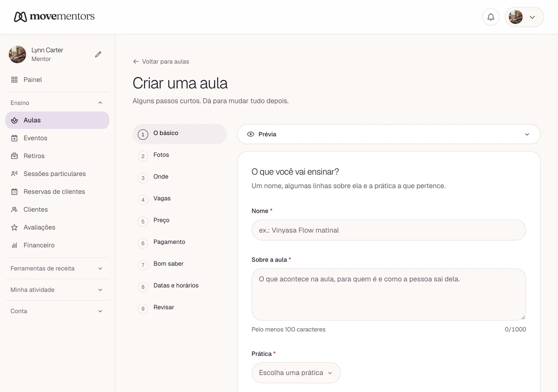The width and height of the screenshot is (558, 392).
Task: Expand the Prévia panel chevron
Action: [527, 134]
